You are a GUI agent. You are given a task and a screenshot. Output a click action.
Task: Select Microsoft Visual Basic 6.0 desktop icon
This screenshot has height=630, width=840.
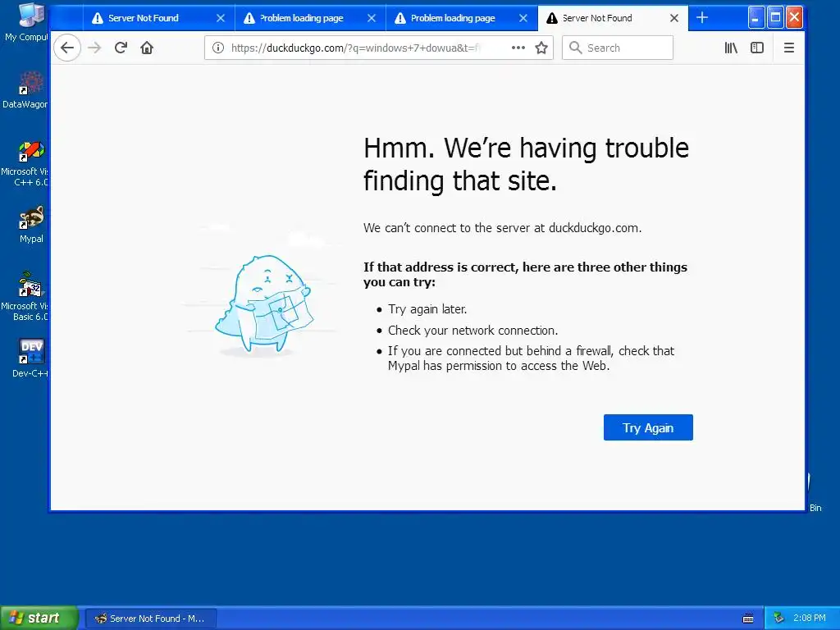[x=25, y=296]
